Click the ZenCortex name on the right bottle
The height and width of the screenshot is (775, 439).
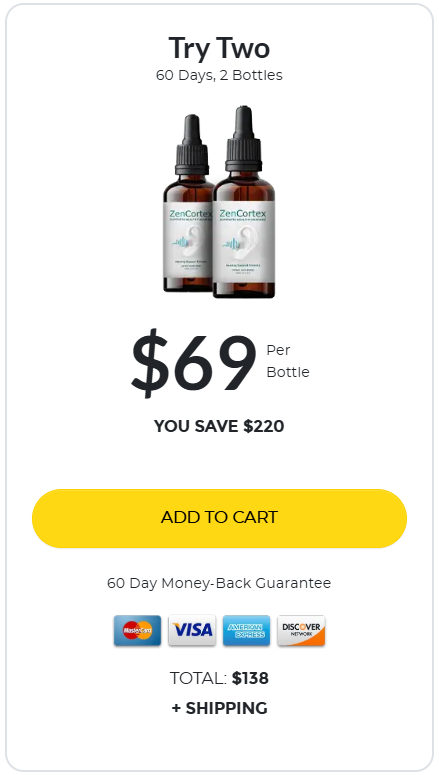(x=243, y=214)
